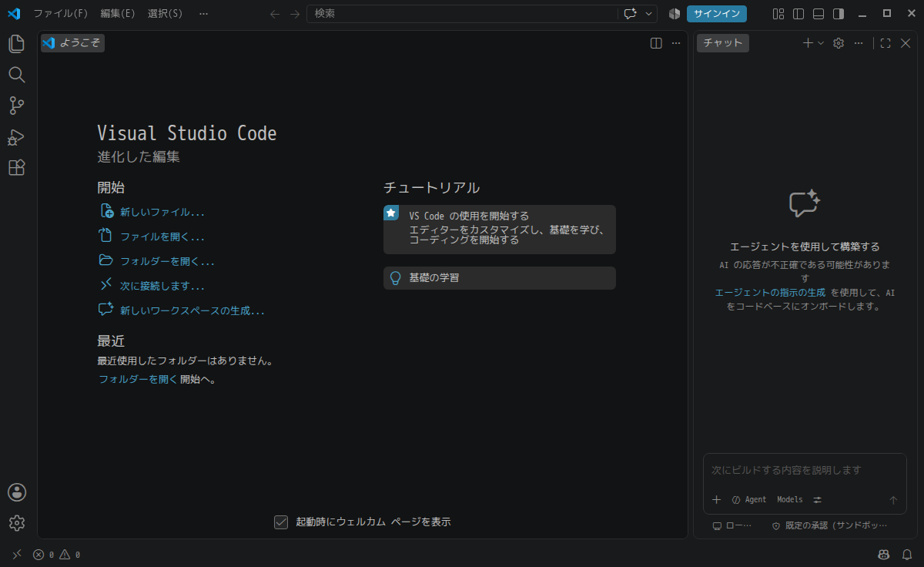Expand the title bar menu overflow ellipsis
924x567 pixels.
point(203,14)
